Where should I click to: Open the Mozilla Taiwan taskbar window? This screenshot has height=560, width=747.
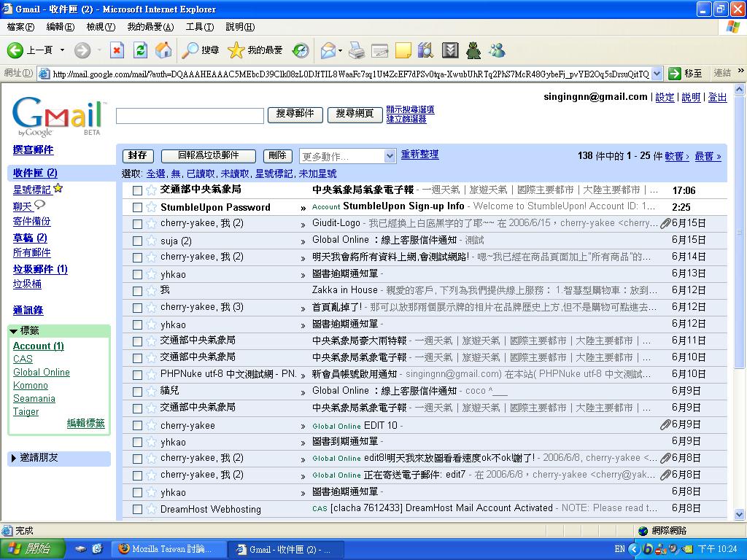[x=166, y=549]
